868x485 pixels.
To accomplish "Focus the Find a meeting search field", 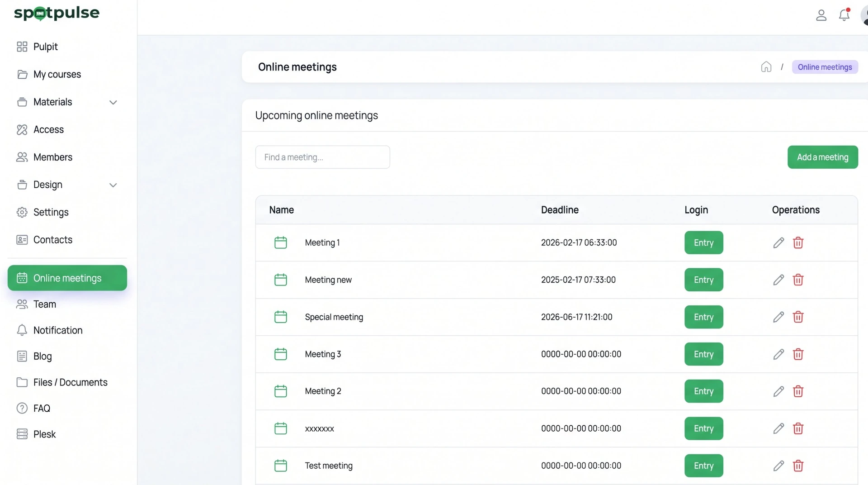I will [x=322, y=157].
